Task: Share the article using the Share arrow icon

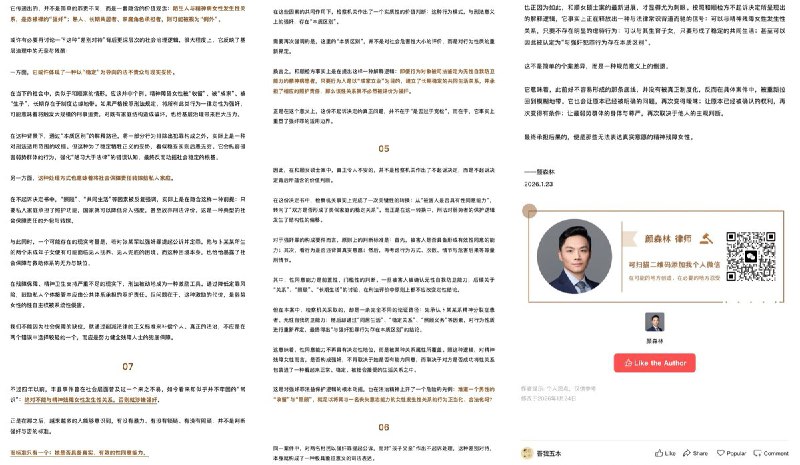Action: pos(687,453)
